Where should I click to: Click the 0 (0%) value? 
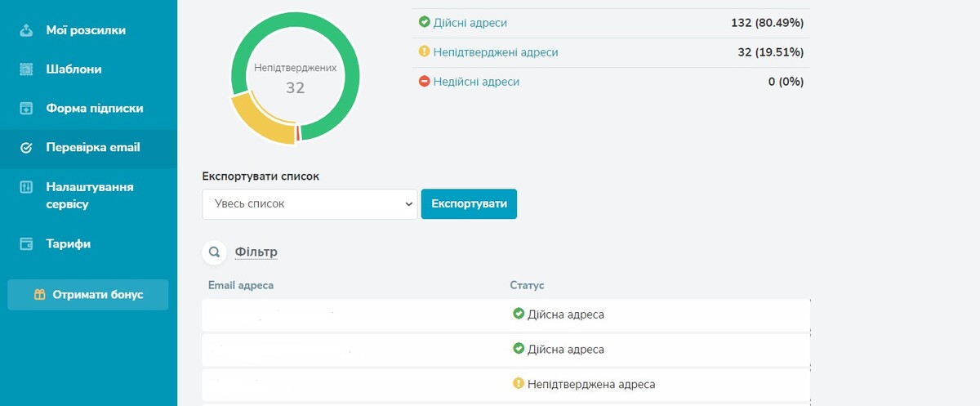(786, 82)
